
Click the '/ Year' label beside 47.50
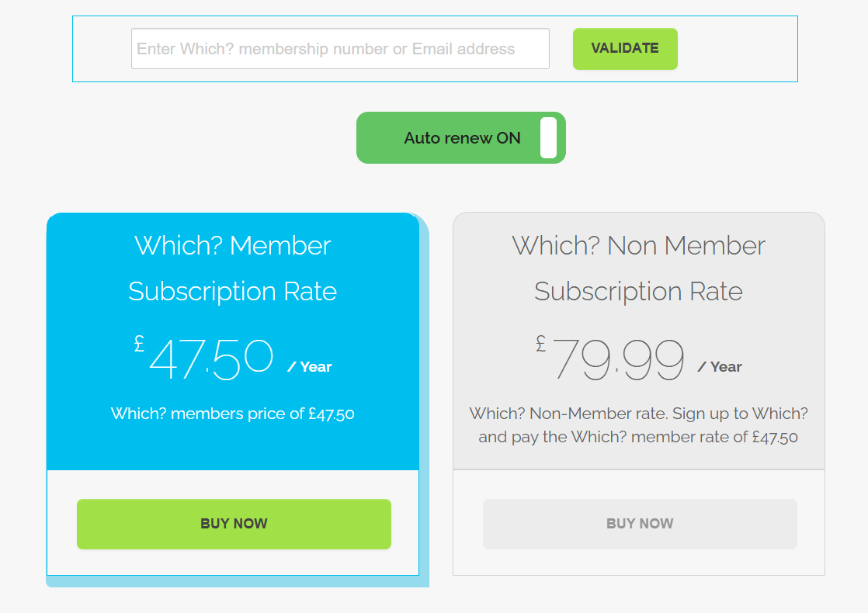(310, 367)
